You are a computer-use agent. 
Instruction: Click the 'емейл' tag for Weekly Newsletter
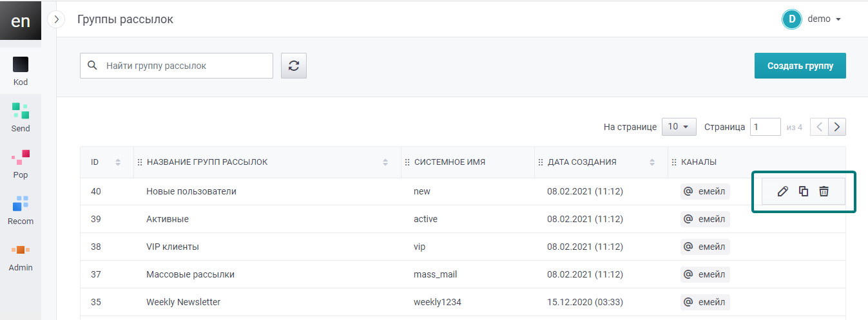click(x=705, y=302)
